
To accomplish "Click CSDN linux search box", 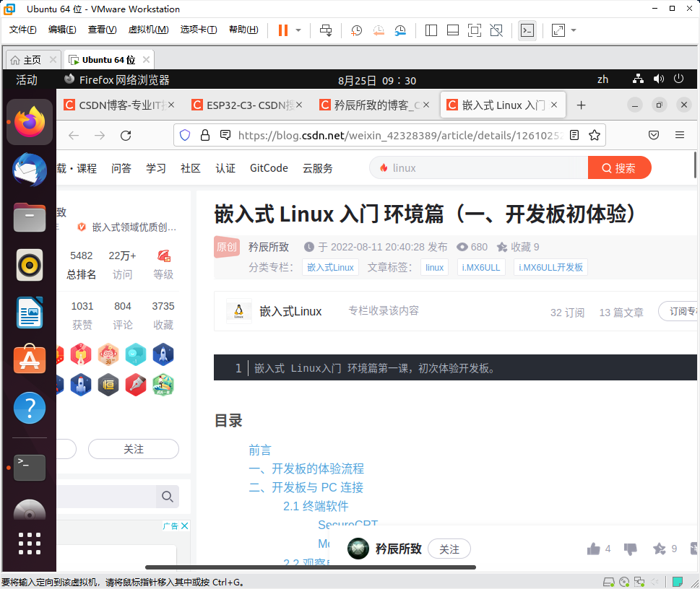I will (478, 167).
